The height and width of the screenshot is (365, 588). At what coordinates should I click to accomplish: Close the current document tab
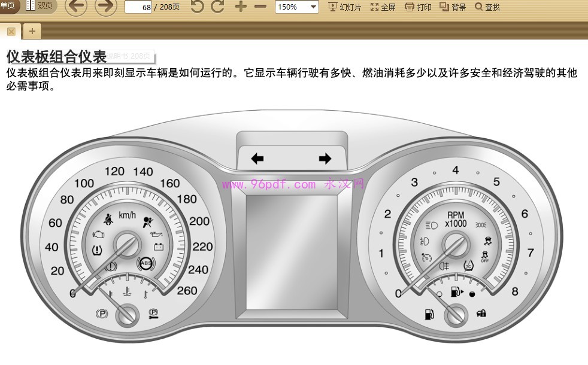pos(11,31)
